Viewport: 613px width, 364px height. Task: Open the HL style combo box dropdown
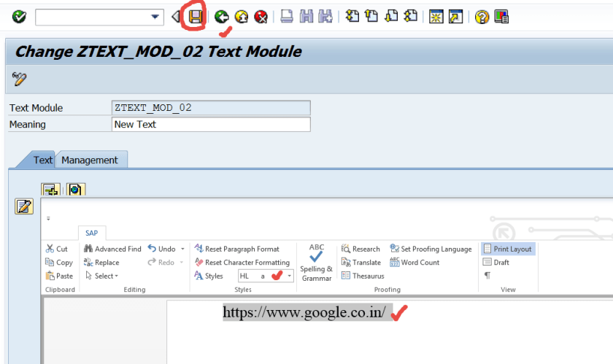click(x=289, y=276)
